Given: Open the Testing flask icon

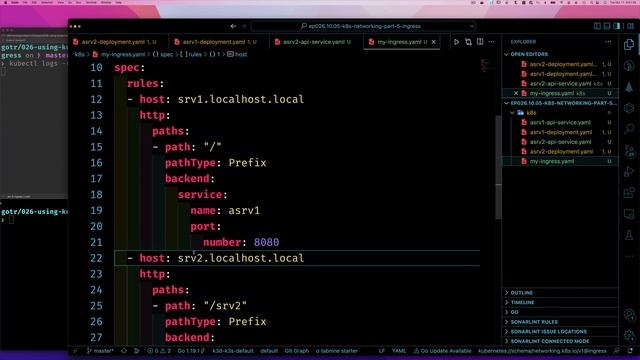Looking at the screenshot, I should click(629, 235).
